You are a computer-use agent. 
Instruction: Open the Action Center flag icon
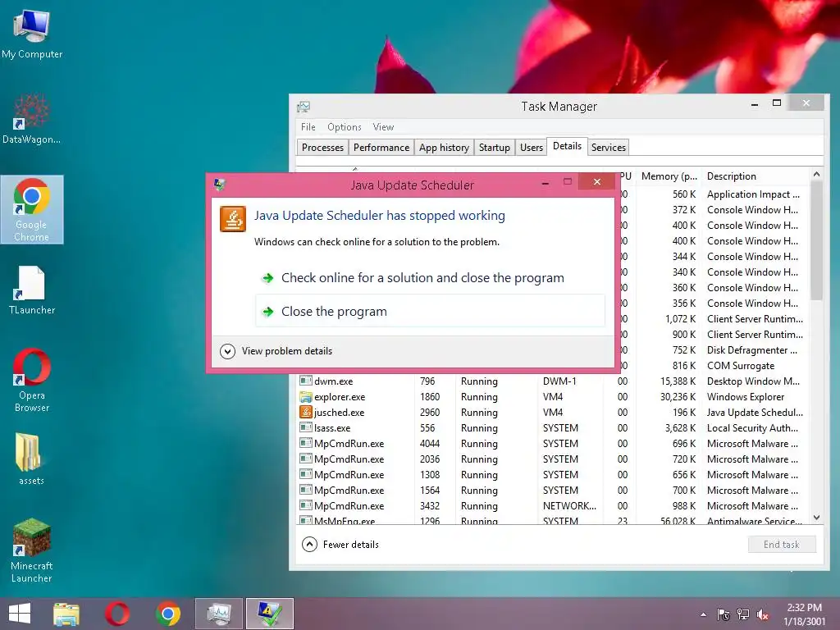pyautogui.click(x=724, y=614)
